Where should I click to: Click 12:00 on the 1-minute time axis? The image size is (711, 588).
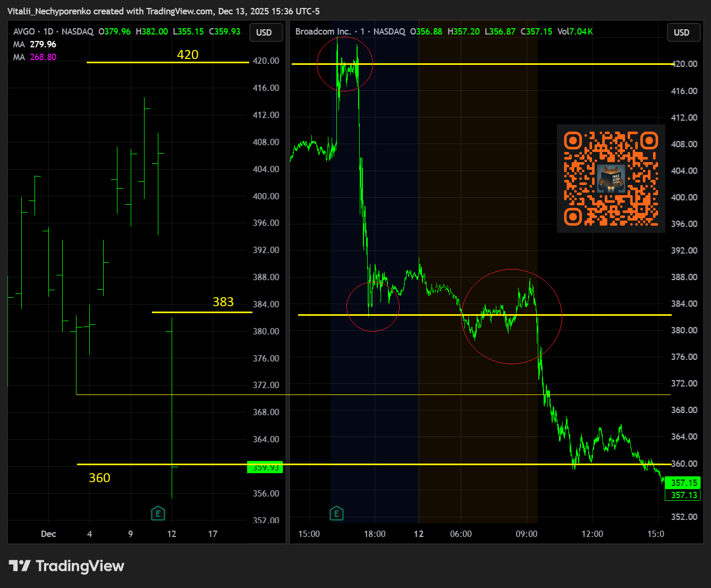pos(592,534)
